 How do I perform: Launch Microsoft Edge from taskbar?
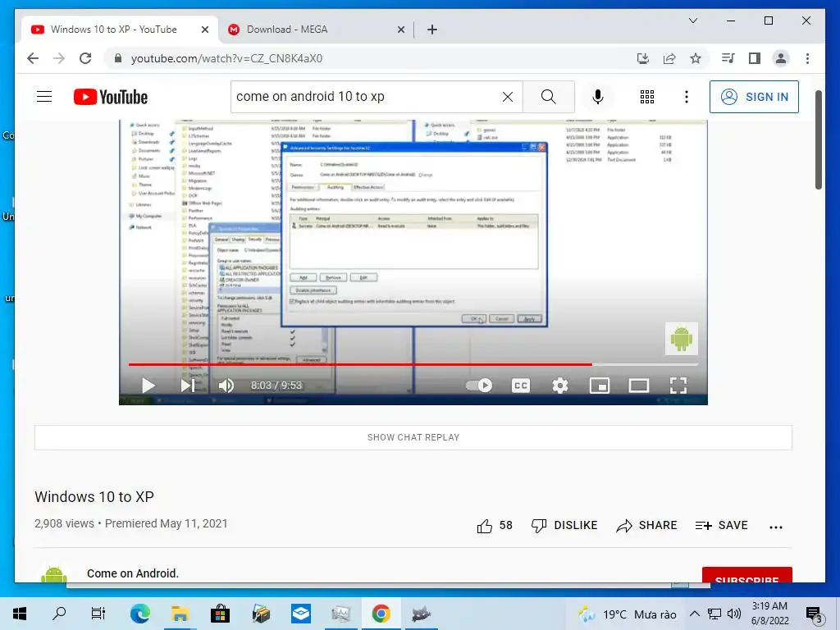coord(139,614)
